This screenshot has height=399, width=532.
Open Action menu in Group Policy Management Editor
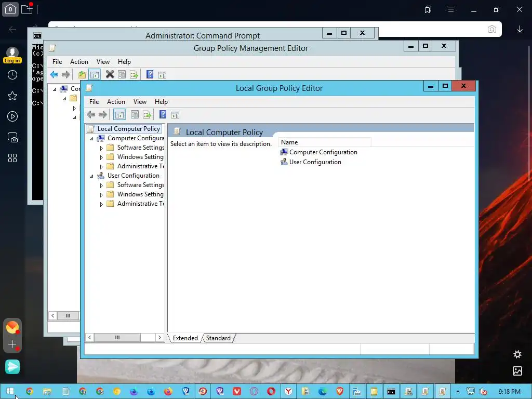(79, 61)
